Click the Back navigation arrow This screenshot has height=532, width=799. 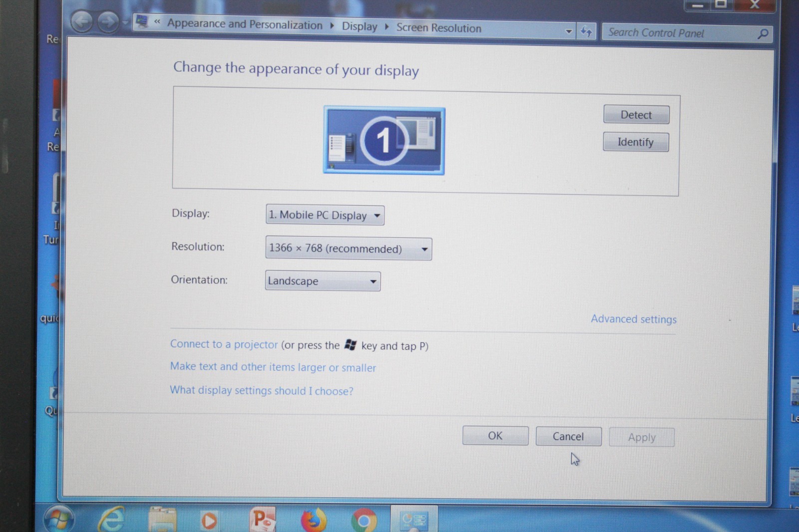[x=81, y=21]
